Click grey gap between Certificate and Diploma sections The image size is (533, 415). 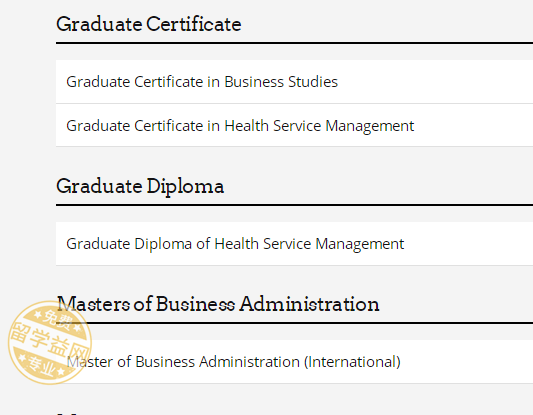(294, 161)
